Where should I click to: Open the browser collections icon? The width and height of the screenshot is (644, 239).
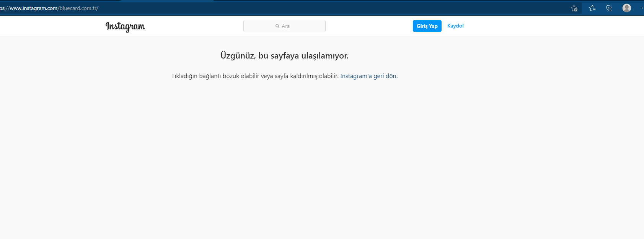pos(609,8)
